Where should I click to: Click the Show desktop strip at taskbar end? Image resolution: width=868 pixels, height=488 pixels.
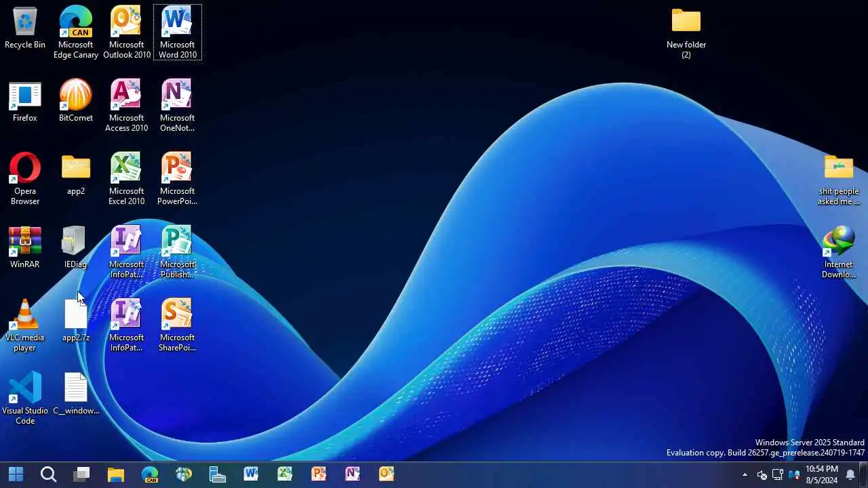(x=864, y=474)
